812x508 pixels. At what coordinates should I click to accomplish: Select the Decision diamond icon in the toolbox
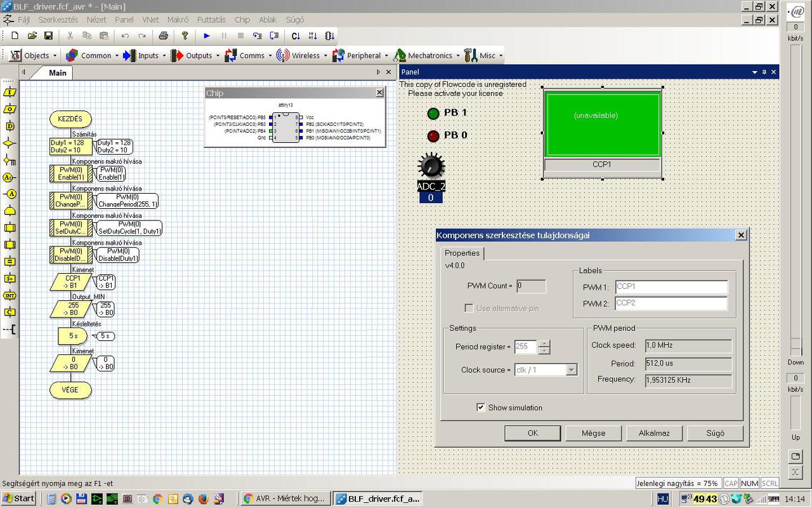pos(10,144)
